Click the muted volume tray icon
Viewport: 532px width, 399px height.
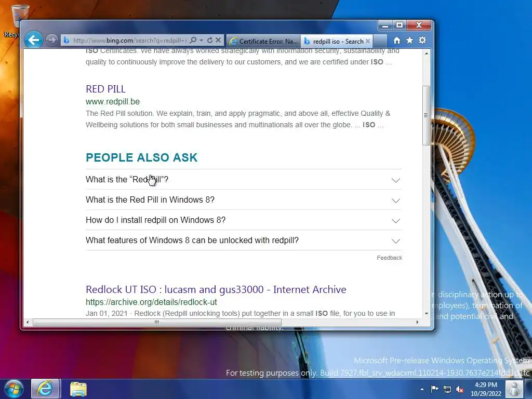(460, 389)
